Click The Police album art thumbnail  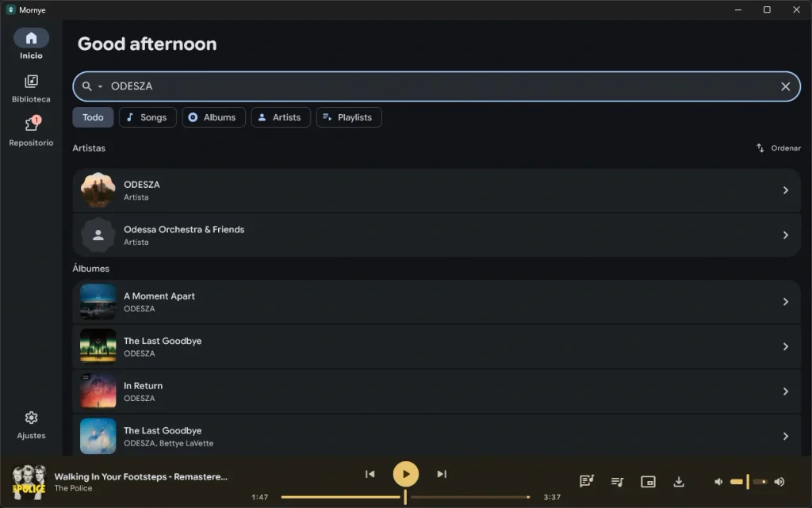29,482
